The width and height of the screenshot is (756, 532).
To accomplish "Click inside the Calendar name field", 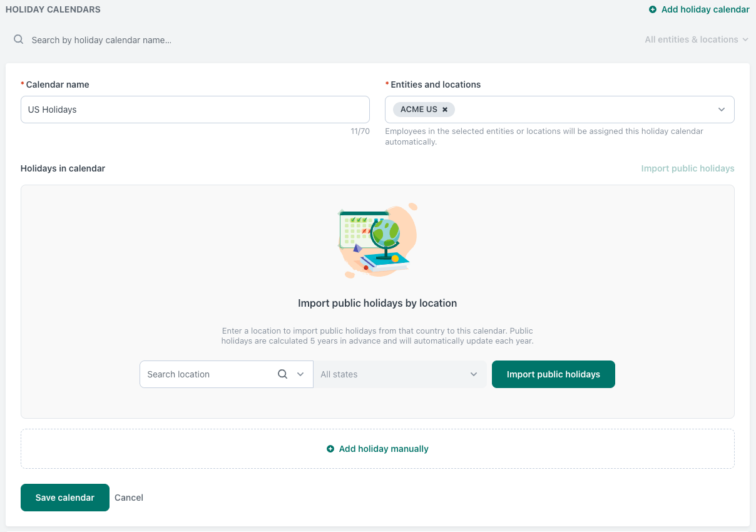I will 195,109.
